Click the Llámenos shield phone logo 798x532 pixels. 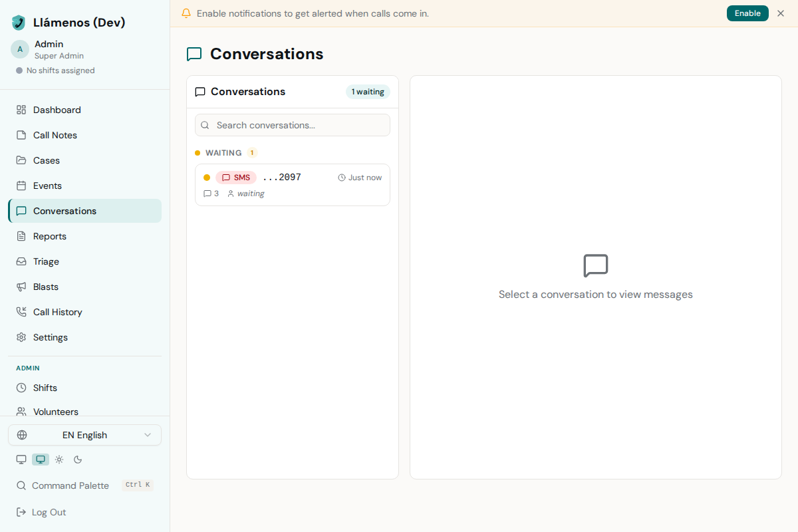19,23
